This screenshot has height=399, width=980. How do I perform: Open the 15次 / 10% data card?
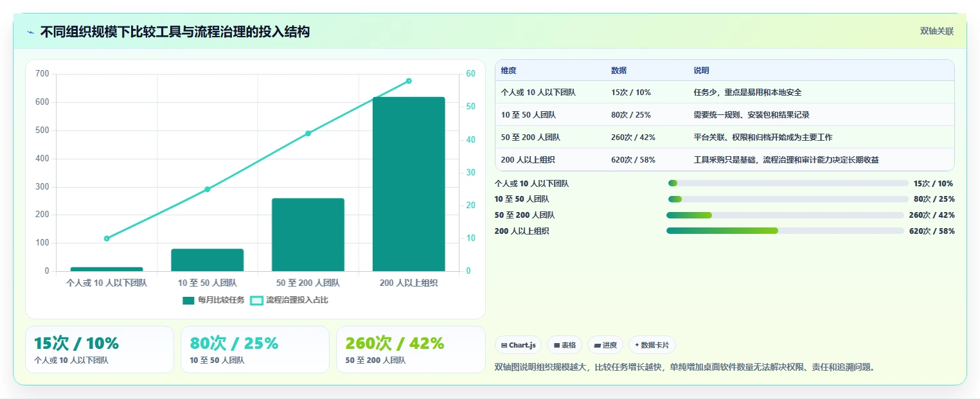click(100, 350)
